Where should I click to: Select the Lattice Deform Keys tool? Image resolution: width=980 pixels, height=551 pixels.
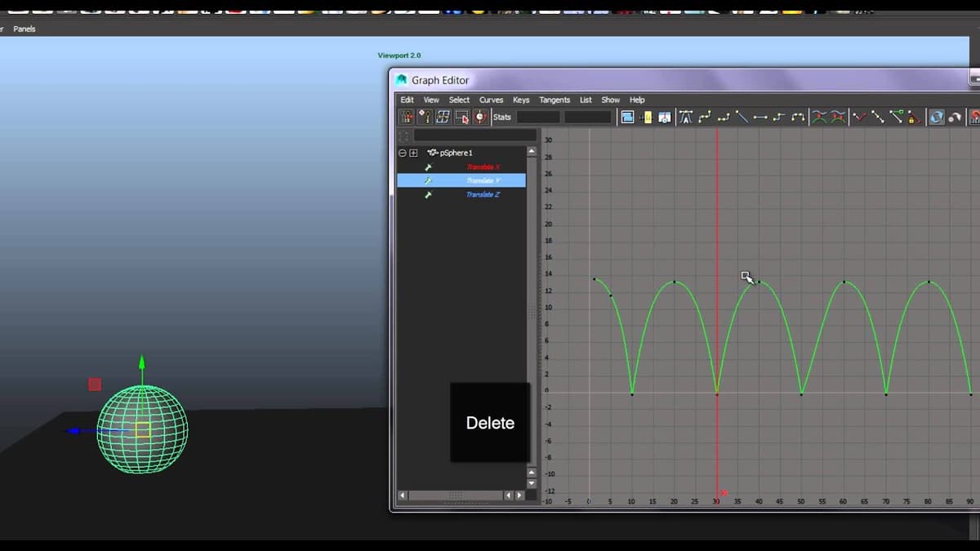[443, 117]
